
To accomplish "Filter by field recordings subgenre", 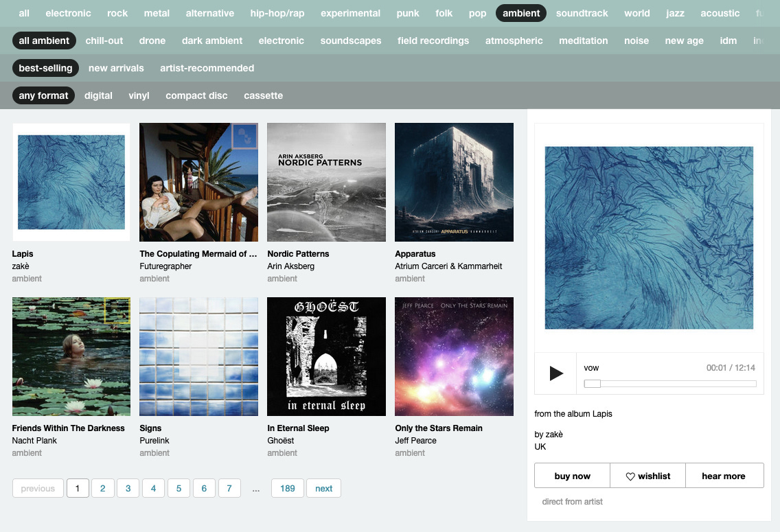I will [x=433, y=41].
